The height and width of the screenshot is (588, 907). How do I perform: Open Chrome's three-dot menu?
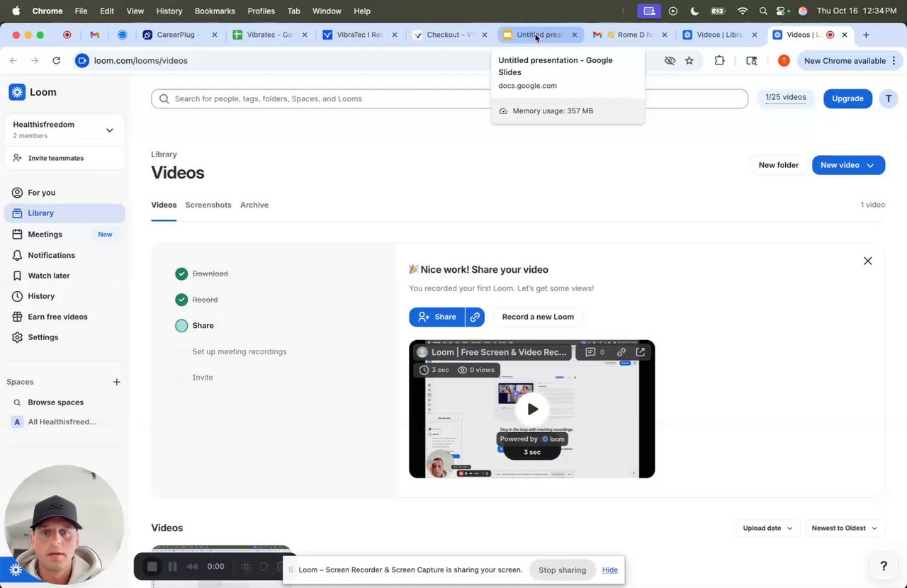tap(894, 61)
